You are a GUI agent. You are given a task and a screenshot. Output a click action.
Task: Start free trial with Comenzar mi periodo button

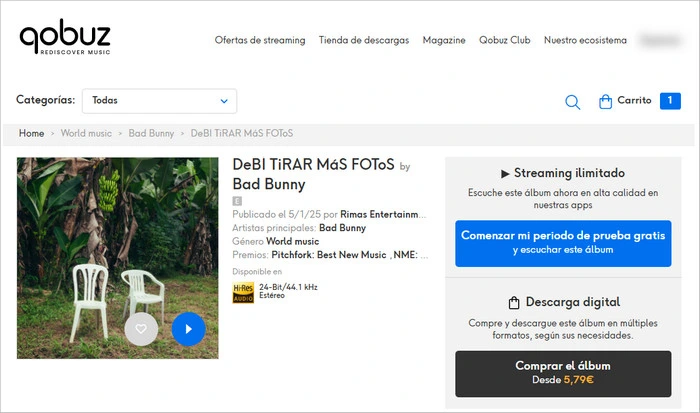[563, 243]
